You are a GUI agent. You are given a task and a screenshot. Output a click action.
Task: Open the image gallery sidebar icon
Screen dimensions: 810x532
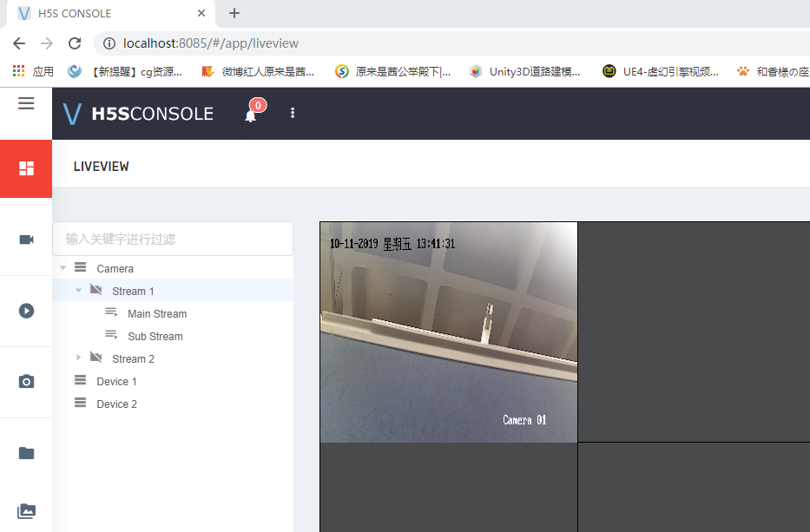click(26, 511)
